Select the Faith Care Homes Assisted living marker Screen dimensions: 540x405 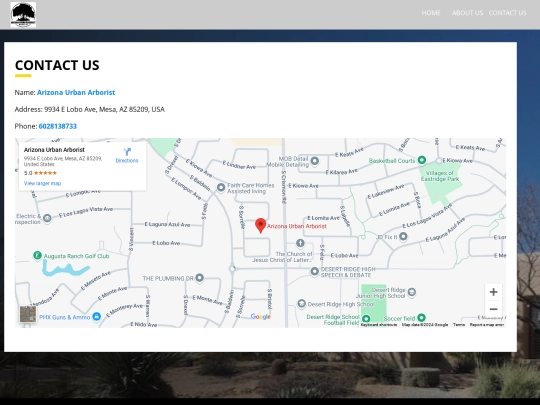point(221,188)
